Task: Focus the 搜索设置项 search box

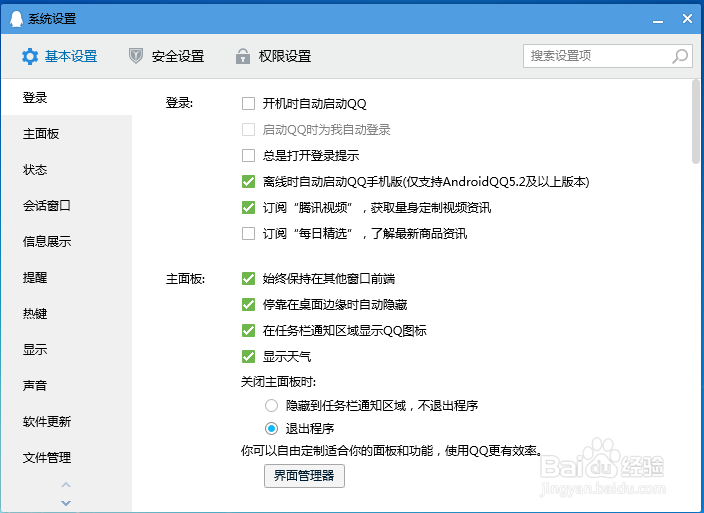Action: pyautogui.click(x=608, y=56)
